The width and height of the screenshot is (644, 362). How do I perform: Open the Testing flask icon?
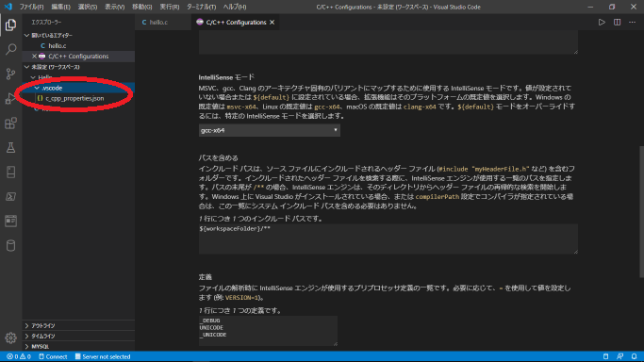[x=10, y=147]
